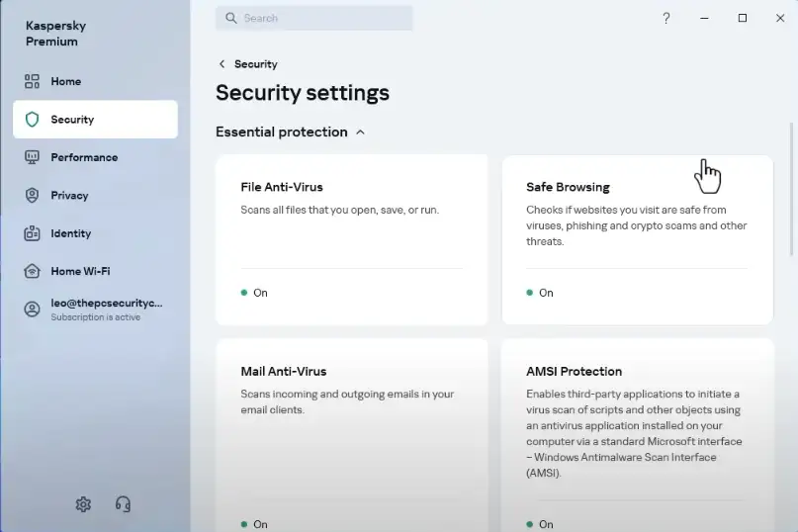This screenshot has height=532, width=798.
Task: Click the Performance monitor icon
Action: point(32,157)
